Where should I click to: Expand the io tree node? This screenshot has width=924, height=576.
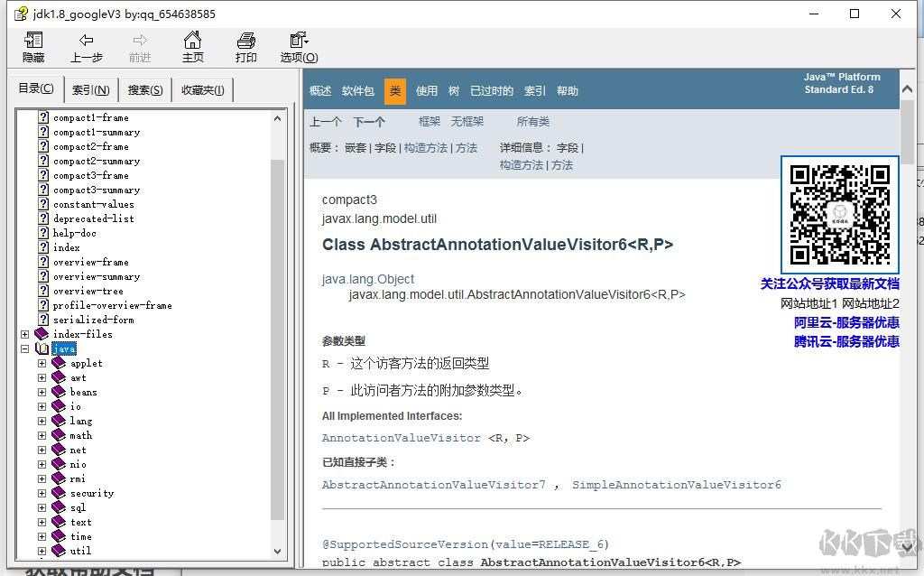(x=42, y=407)
